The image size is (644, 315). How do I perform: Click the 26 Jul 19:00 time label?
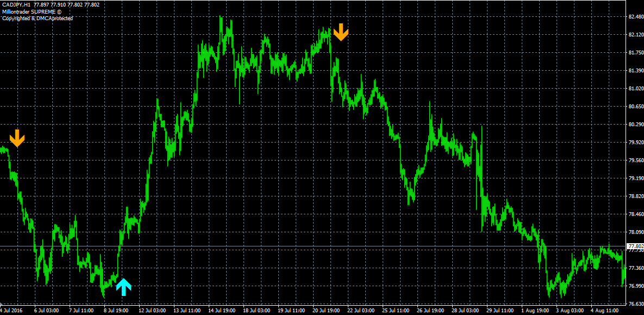click(431, 311)
